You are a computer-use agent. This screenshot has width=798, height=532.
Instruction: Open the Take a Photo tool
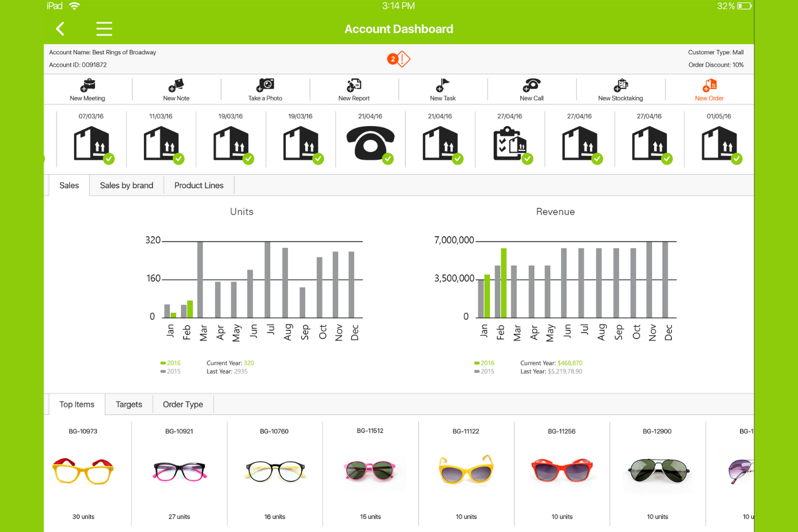[x=265, y=89]
